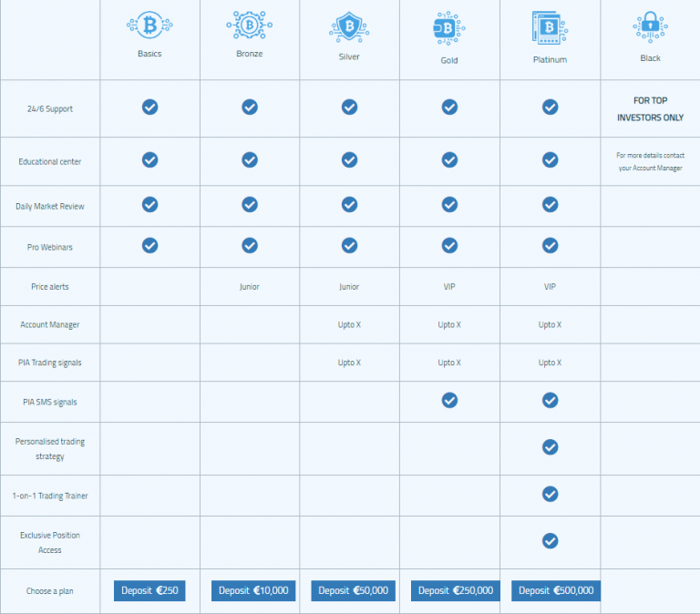
Task: Click Platinum's Exclusive Position Access checkmark
Action: tap(550, 541)
